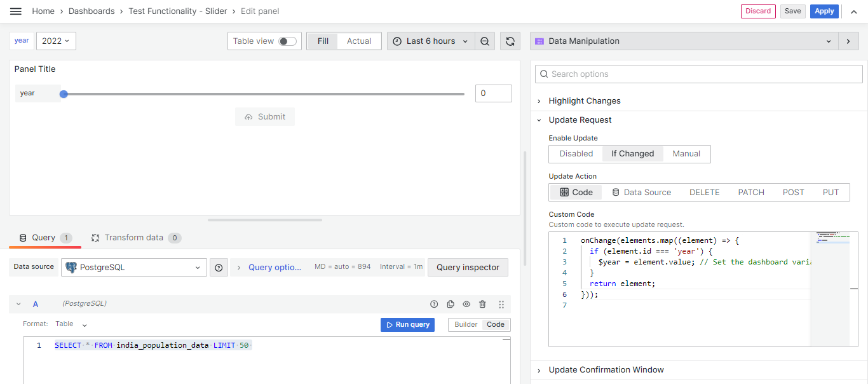Click the Discard button
Image resolution: width=868 pixels, height=384 pixels.
[758, 11]
